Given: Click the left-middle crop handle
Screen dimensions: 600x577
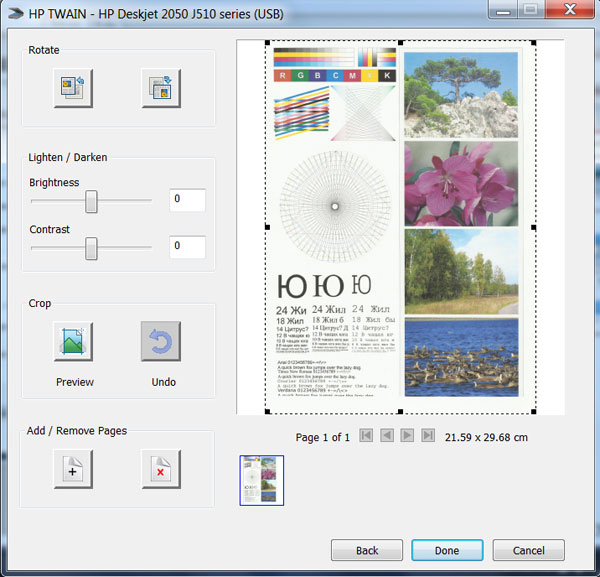Looking at the screenshot, I should click(x=267, y=227).
